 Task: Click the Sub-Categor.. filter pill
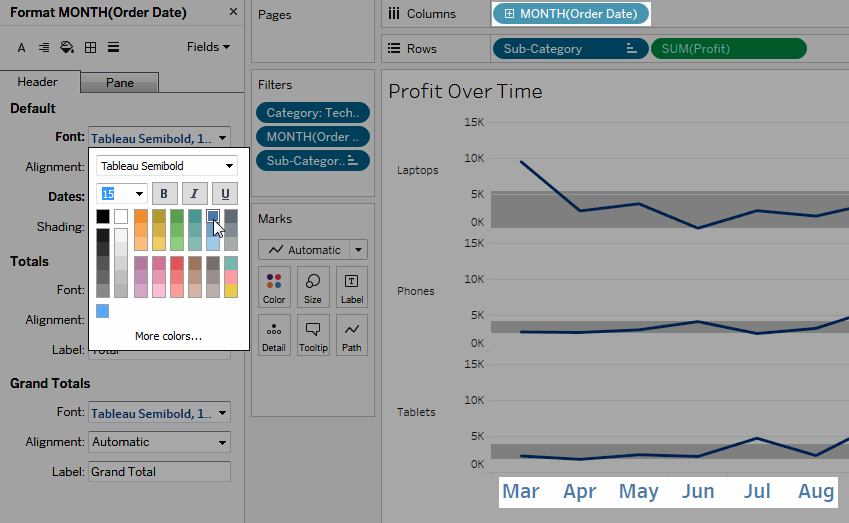tap(313, 161)
